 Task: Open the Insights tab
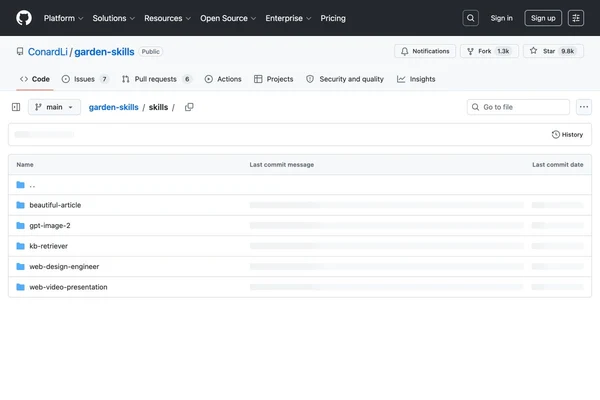coord(416,79)
